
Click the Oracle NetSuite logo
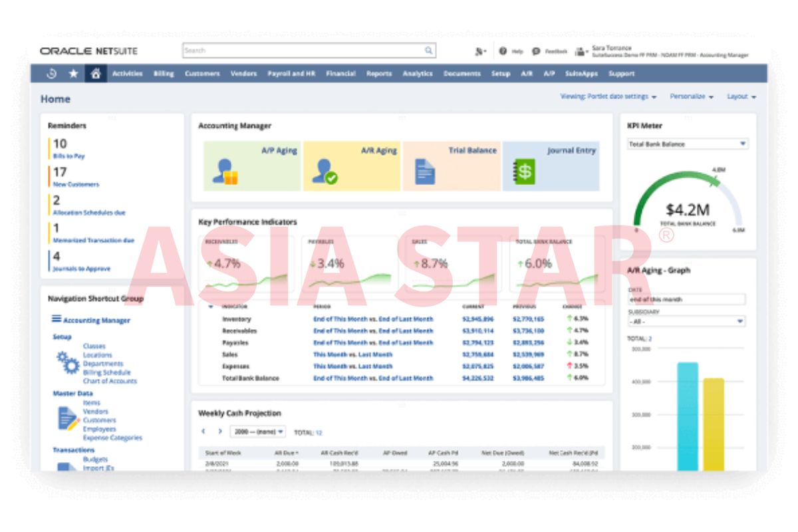[x=88, y=51]
